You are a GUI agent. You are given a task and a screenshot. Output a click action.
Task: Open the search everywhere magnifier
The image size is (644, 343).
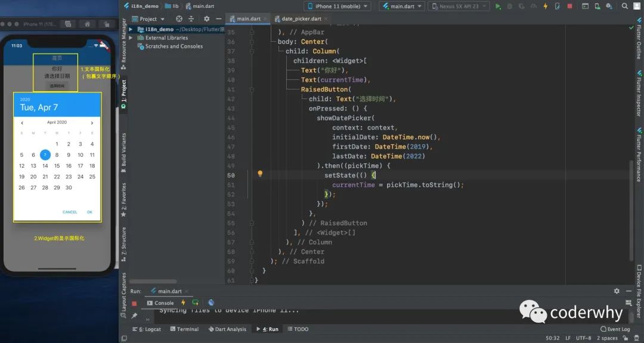(x=625, y=6)
